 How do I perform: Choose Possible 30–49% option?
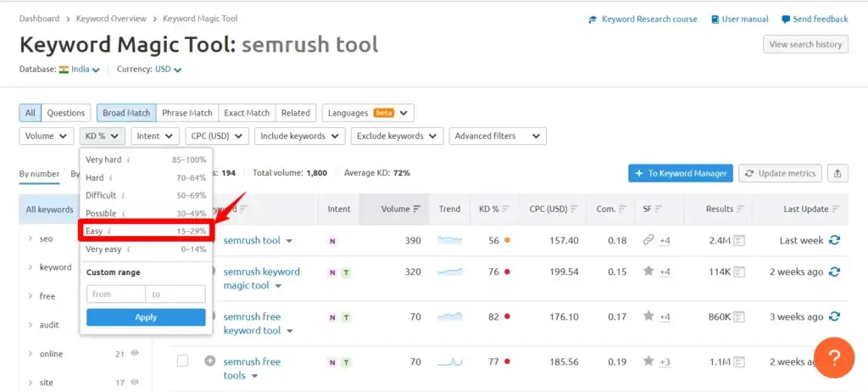pos(146,213)
